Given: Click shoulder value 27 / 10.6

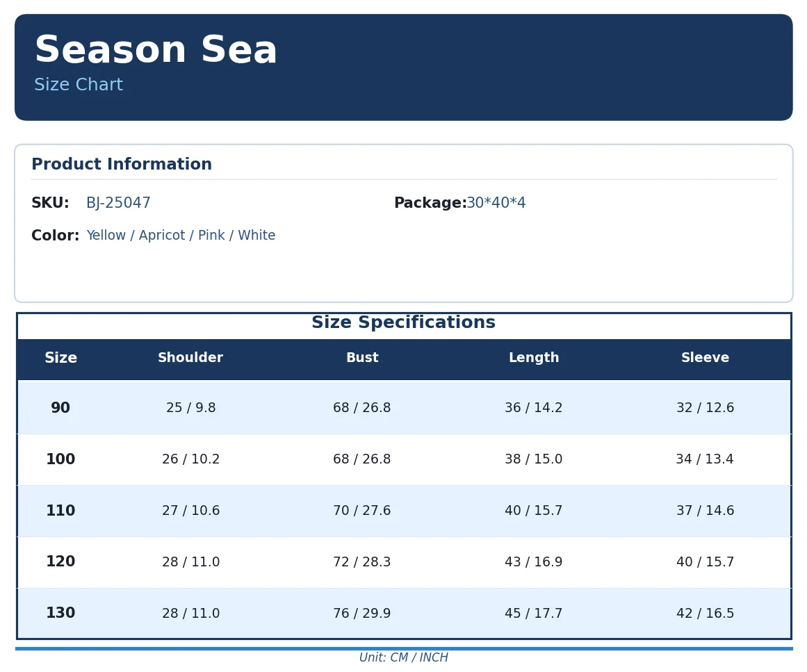Looking at the screenshot, I should [191, 511].
